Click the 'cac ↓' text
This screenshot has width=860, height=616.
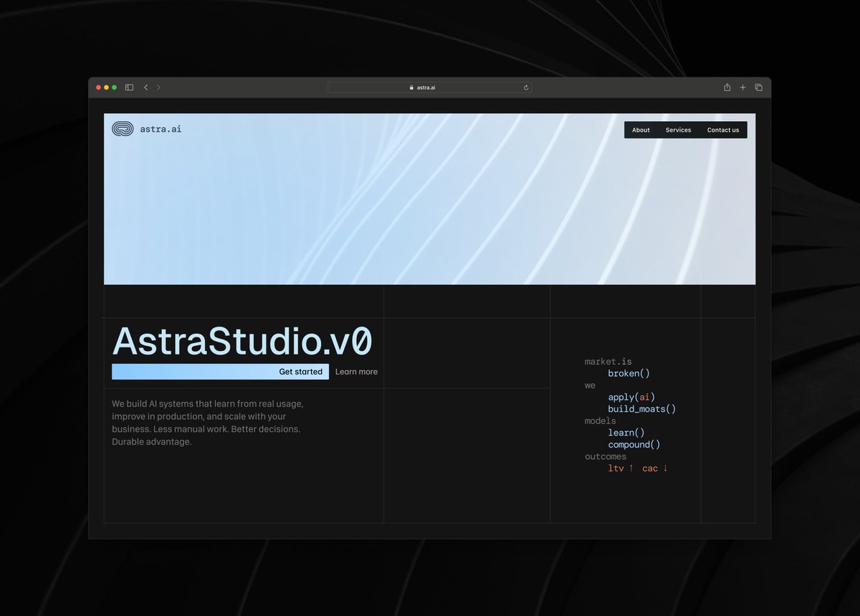(x=655, y=468)
